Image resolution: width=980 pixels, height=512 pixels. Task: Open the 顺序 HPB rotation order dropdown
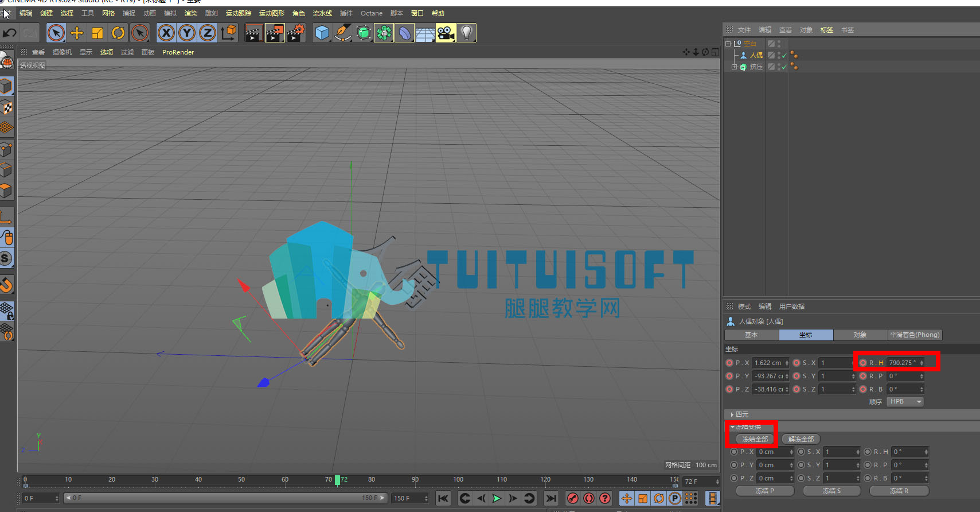[905, 402]
